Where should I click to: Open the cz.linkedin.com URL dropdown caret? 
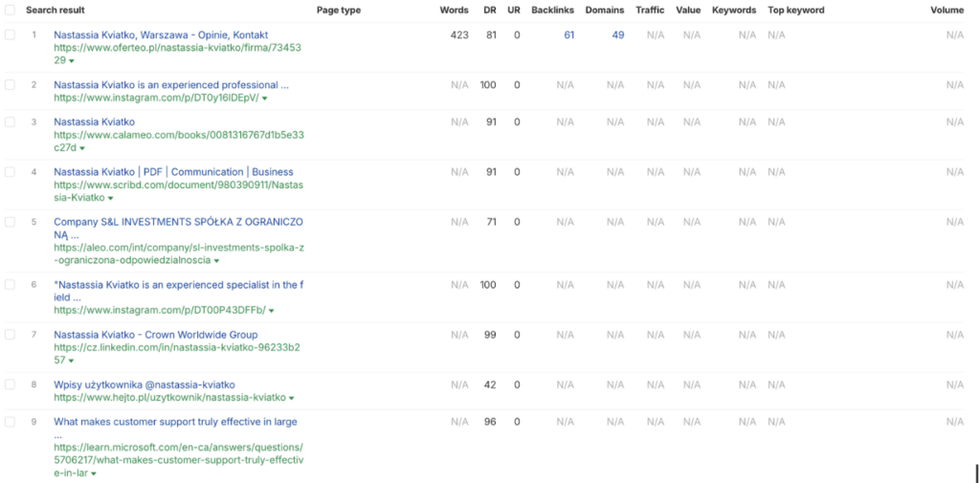[71, 361]
